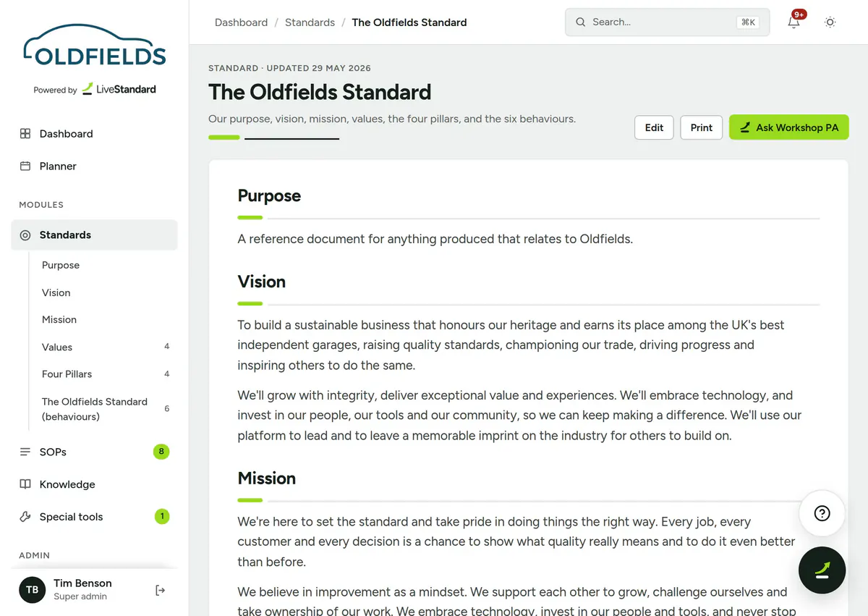This screenshot has height=616, width=868.
Task: Open Special tools module in sidebar
Action: (x=94, y=517)
